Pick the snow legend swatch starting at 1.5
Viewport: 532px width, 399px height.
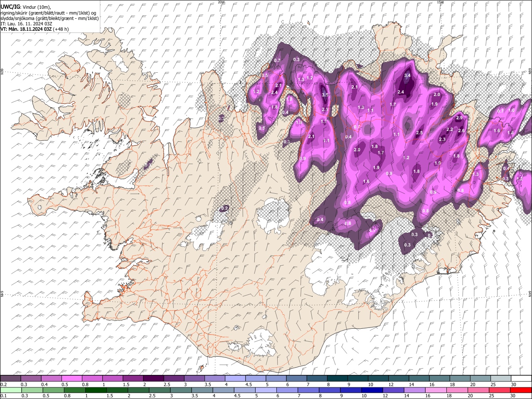(133, 378)
